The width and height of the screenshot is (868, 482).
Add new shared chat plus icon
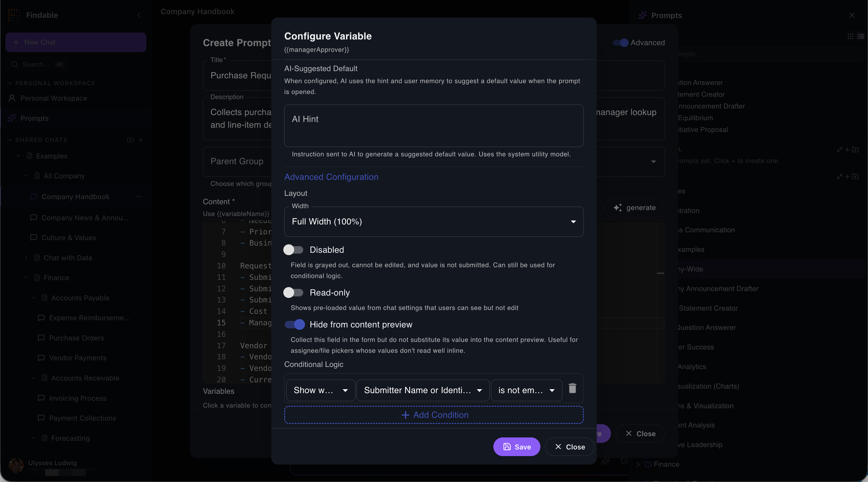tap(141, 140)
